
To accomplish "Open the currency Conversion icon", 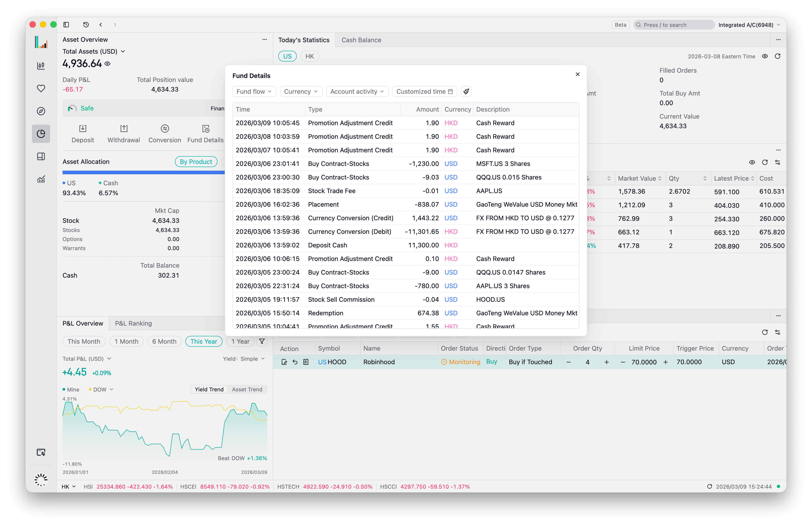I will [164, 129].
